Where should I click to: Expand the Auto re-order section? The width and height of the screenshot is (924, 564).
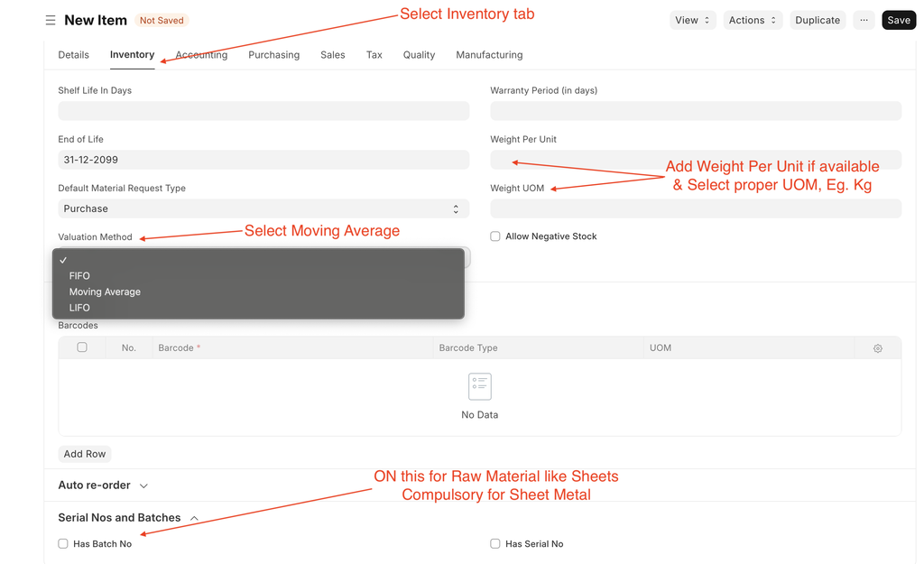coord(103,485)
